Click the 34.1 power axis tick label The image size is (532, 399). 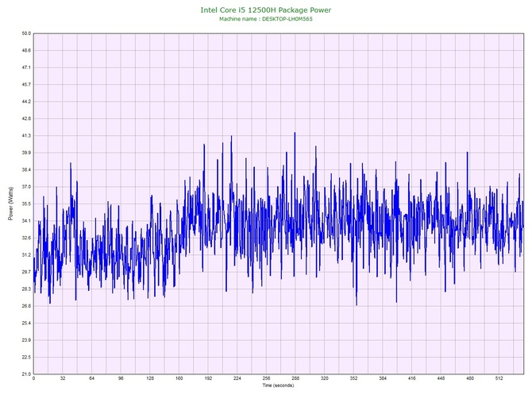tap(26, 221)
